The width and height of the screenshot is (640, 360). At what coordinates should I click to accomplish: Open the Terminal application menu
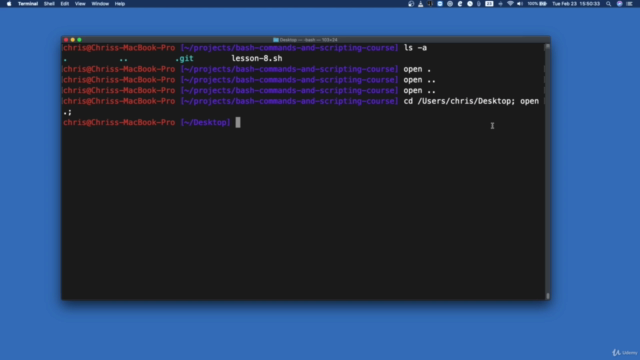click(x=28, y=4)
